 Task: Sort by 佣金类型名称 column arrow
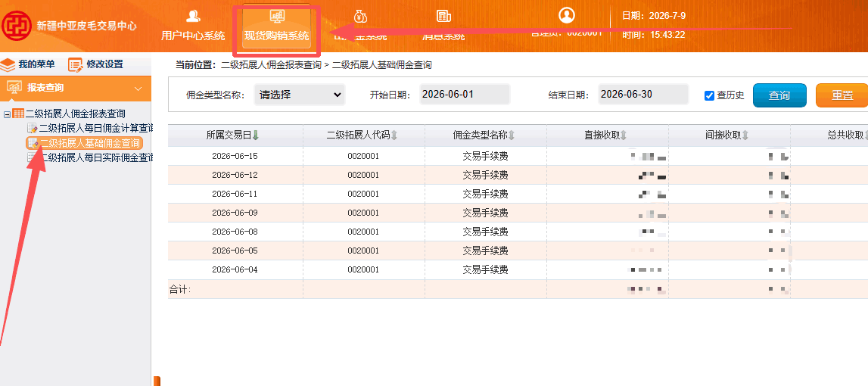coord(512,135)
